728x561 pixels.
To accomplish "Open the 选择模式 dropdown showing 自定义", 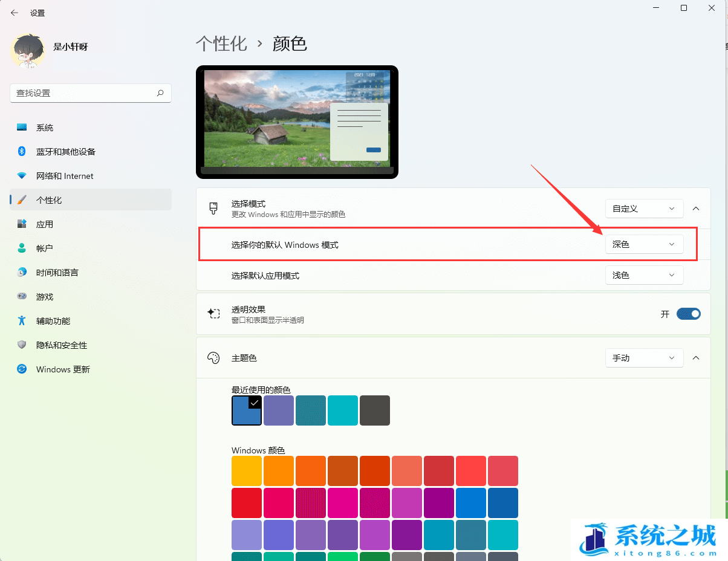I will (x=644, y=209).
